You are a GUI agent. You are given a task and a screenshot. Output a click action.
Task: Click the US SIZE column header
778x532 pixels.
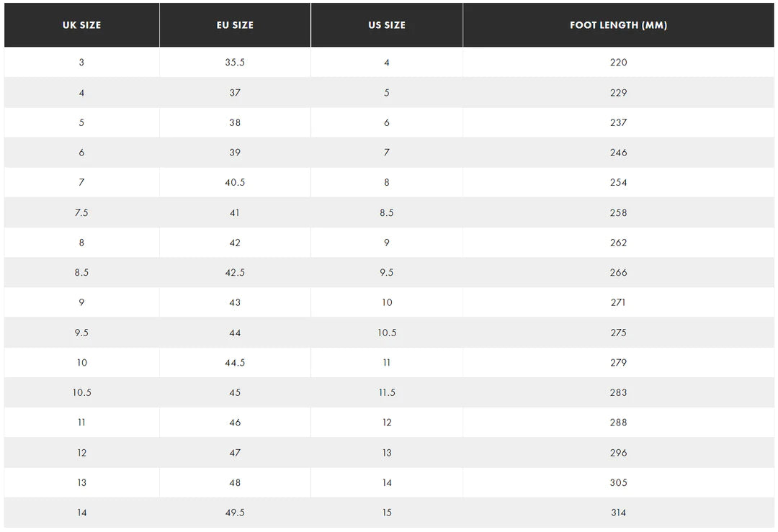click(x=387, y=25)
